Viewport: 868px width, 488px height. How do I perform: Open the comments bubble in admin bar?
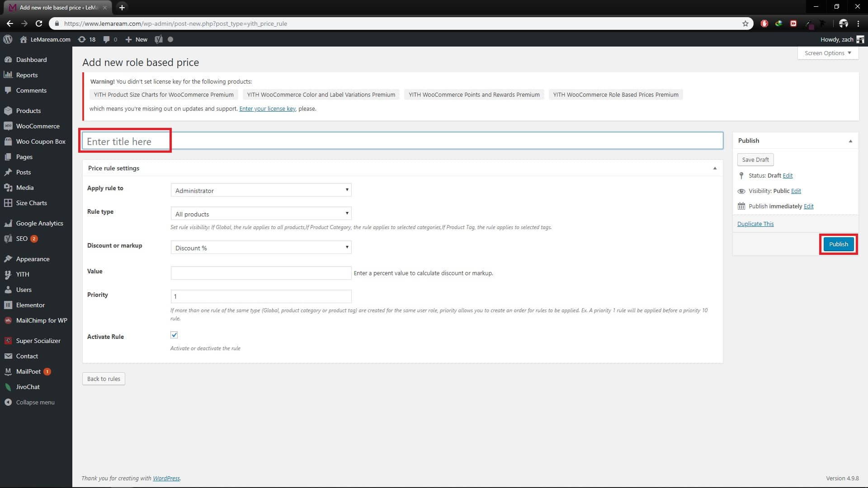[110, 39]
